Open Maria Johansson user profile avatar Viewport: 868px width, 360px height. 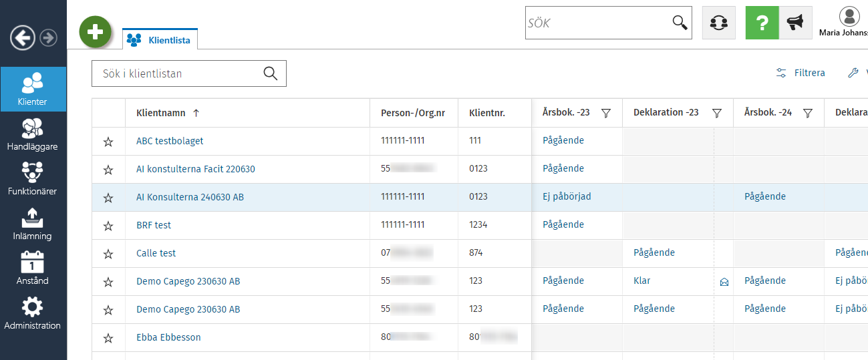849,17
